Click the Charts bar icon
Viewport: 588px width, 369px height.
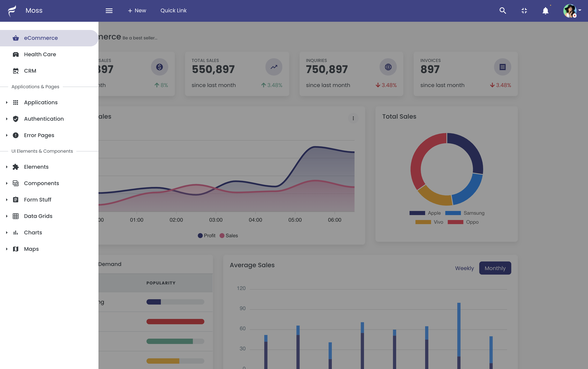tap(16, 233)
